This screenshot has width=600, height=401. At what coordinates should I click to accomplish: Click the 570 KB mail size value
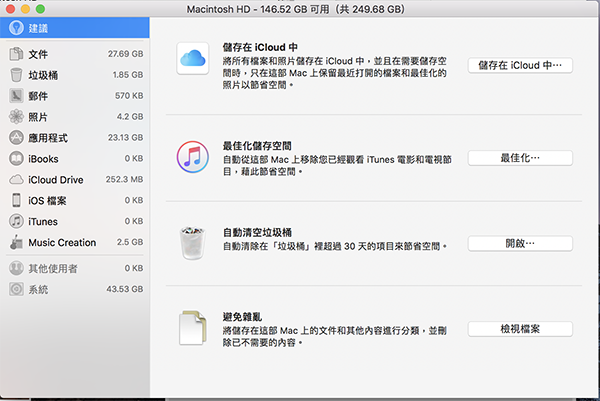tap(129, 96)
